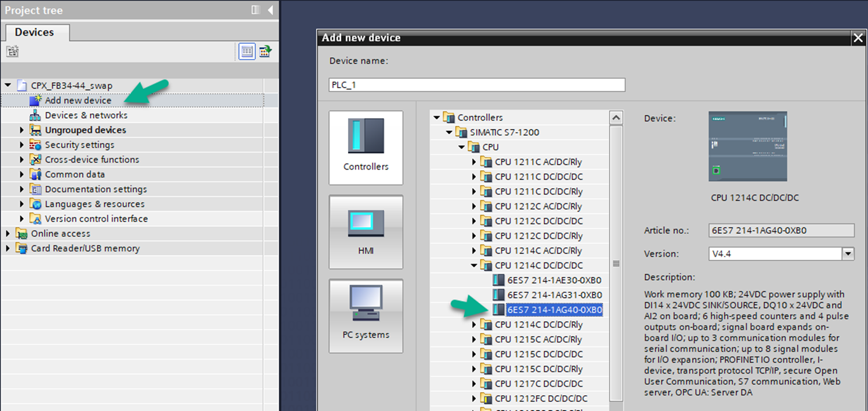Click the Devices & networks icon

click(35, 115)
